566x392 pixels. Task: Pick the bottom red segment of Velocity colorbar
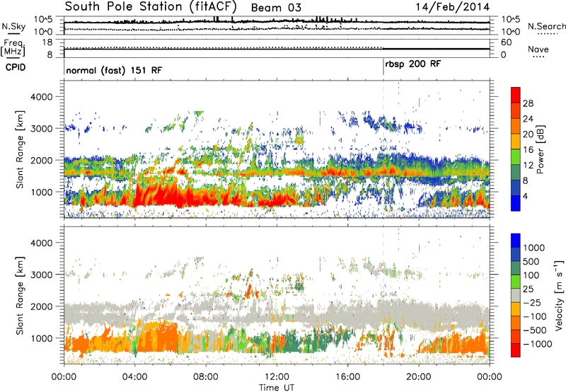(x=516, y=350)
